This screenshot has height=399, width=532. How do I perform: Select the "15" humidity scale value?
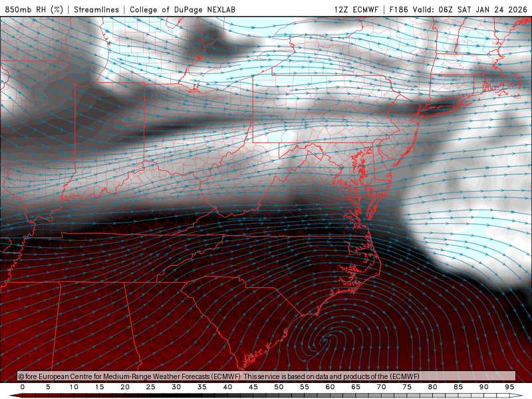99,387
